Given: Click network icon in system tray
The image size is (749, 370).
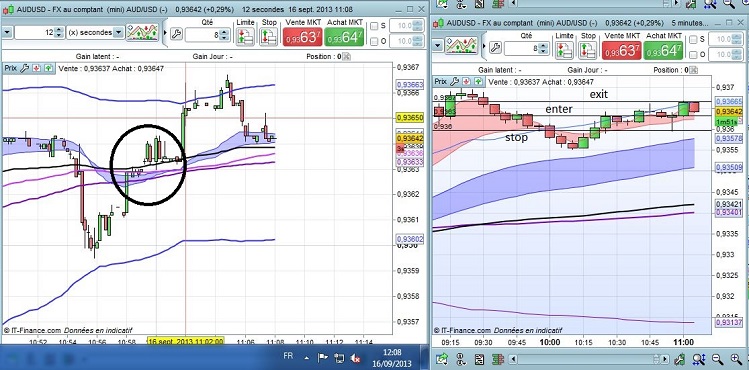Looking at the screenshot, I should click(339, 358).
